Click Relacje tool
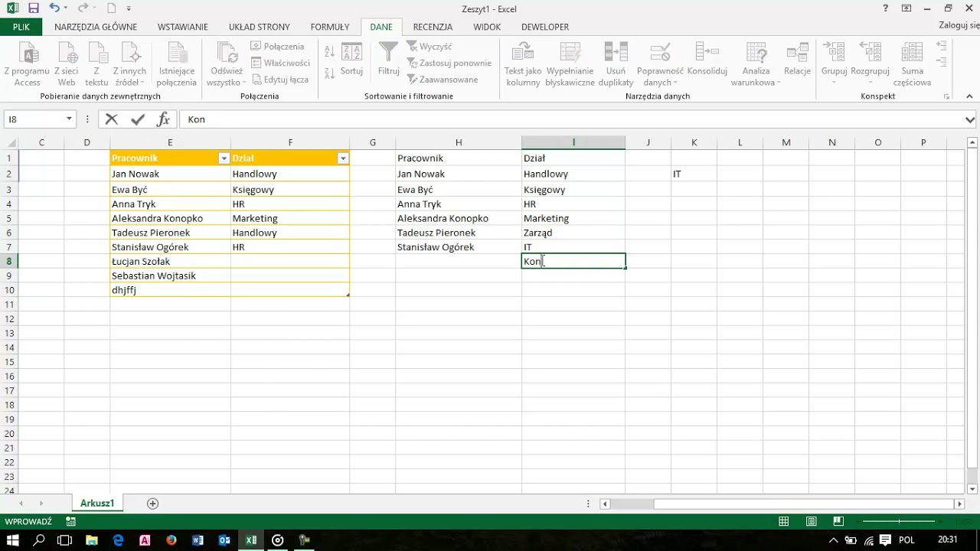The width and height of the screenshot is (980, 551). 797,58
